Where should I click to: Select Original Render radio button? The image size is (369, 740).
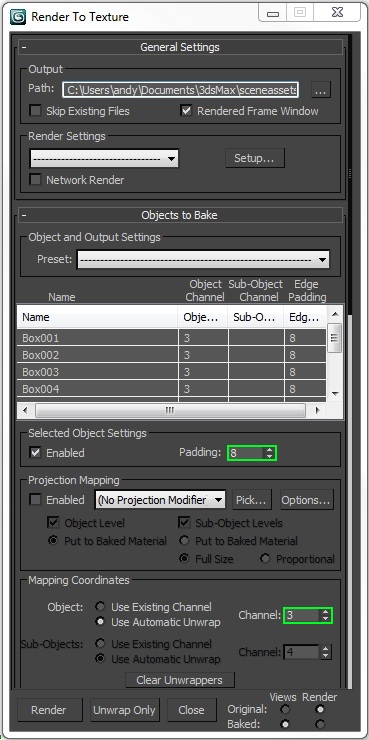[320, 709]
